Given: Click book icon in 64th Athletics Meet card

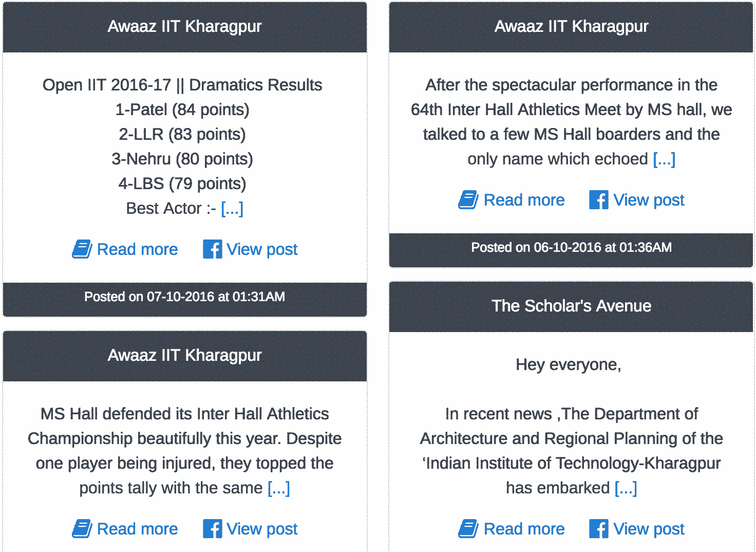Looking at the screenshot, I should 468,200.
